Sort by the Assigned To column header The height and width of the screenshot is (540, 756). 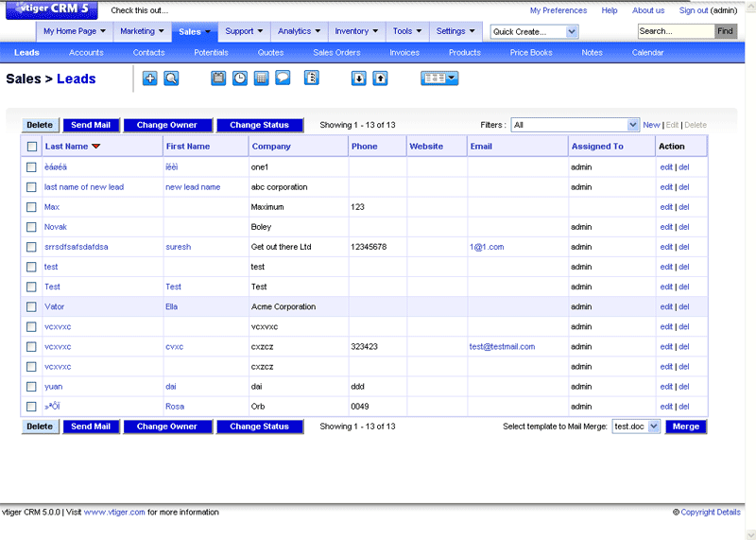pyautogui.click(x=597, y=147)
